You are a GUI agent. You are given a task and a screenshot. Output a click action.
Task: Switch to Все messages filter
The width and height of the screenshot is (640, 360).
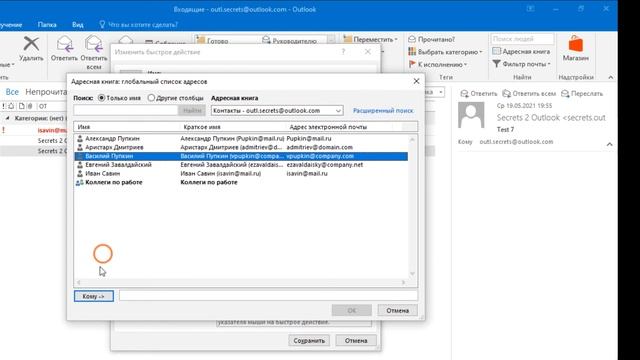pyautogui.click(x=12, y=92)
